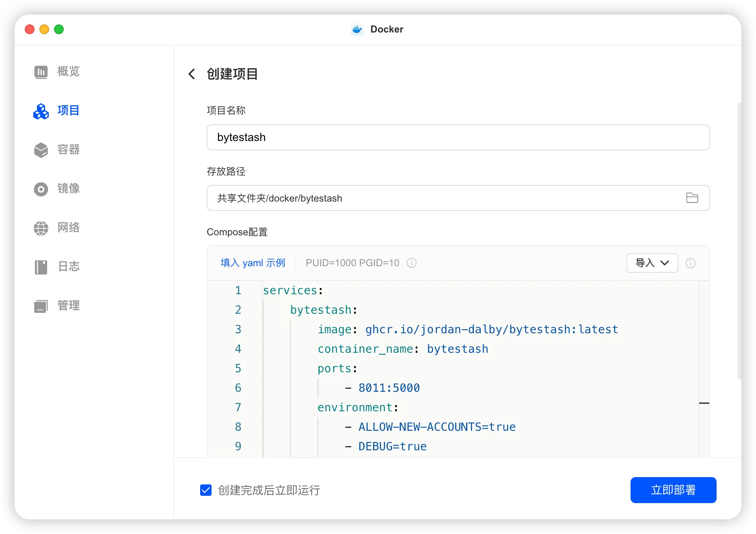Click the Docker whale icon in title bar
The image size is (756, 534).
(357, 29)
